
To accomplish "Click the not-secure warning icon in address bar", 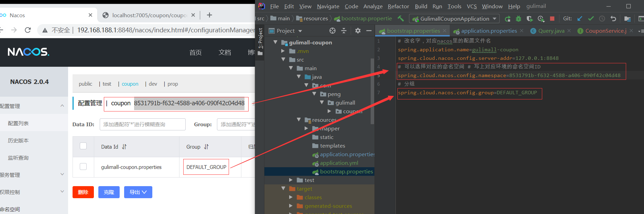I will (x=45, y=30).
